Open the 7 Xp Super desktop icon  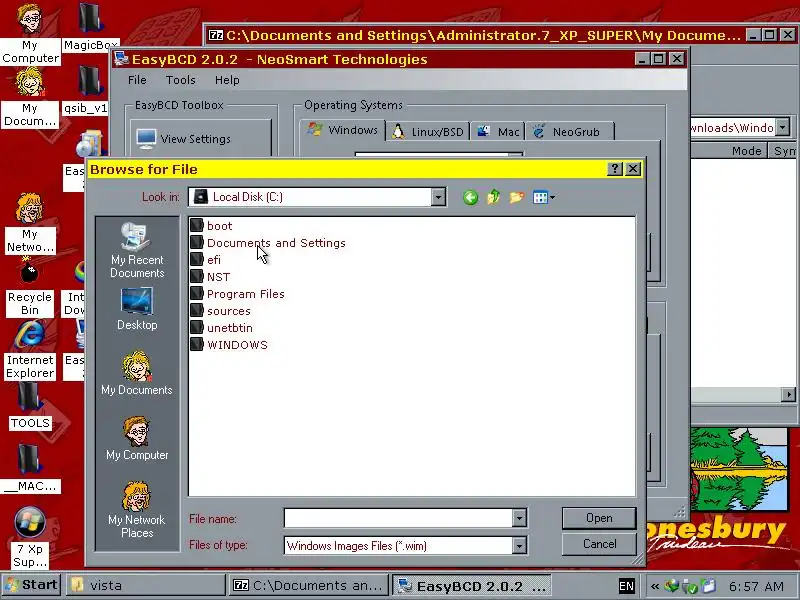coord(30,538)
